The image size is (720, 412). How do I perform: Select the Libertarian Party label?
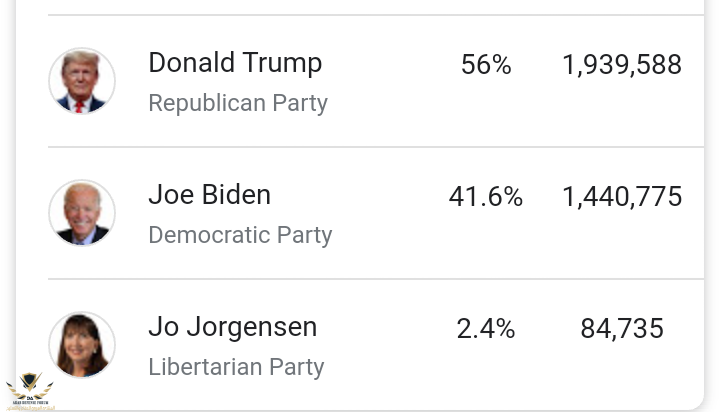[236, 367]
